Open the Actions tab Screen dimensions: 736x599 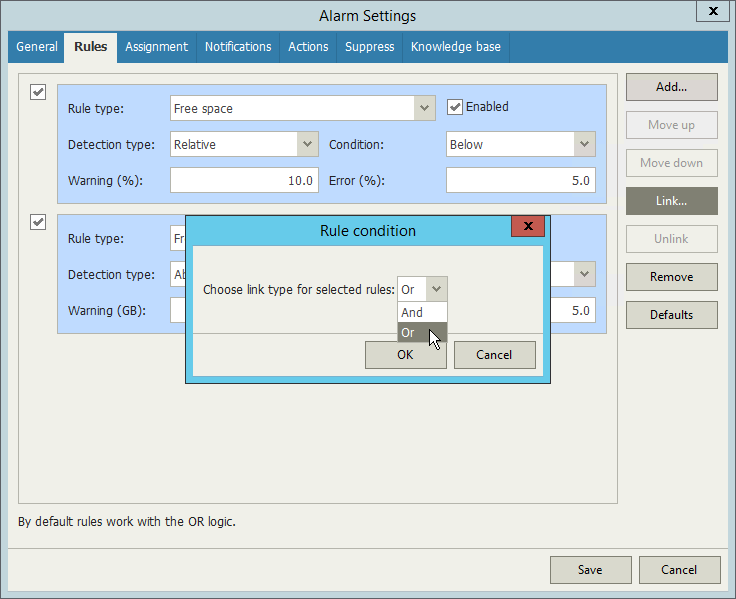point(308,47)
